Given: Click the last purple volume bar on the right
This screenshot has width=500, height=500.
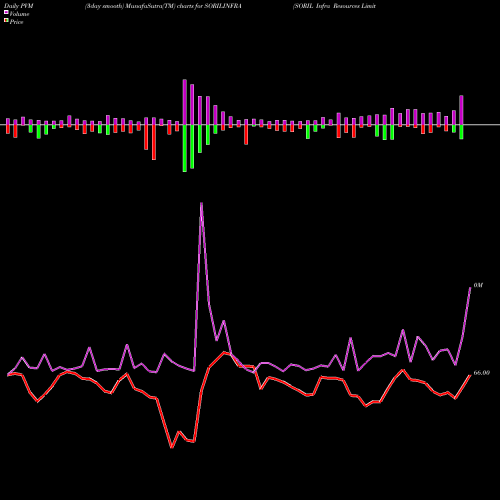Looking at the screenshot, I should 461,110.
